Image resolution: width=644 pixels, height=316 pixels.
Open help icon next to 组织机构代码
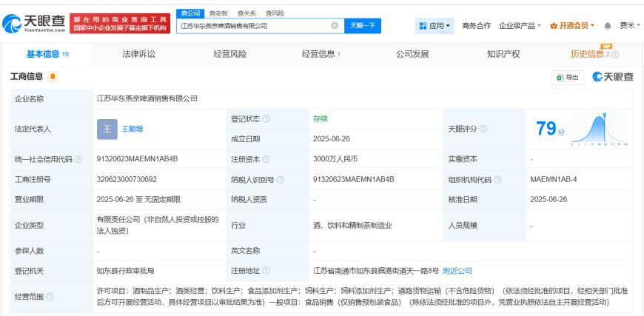(x=497, y=180)
